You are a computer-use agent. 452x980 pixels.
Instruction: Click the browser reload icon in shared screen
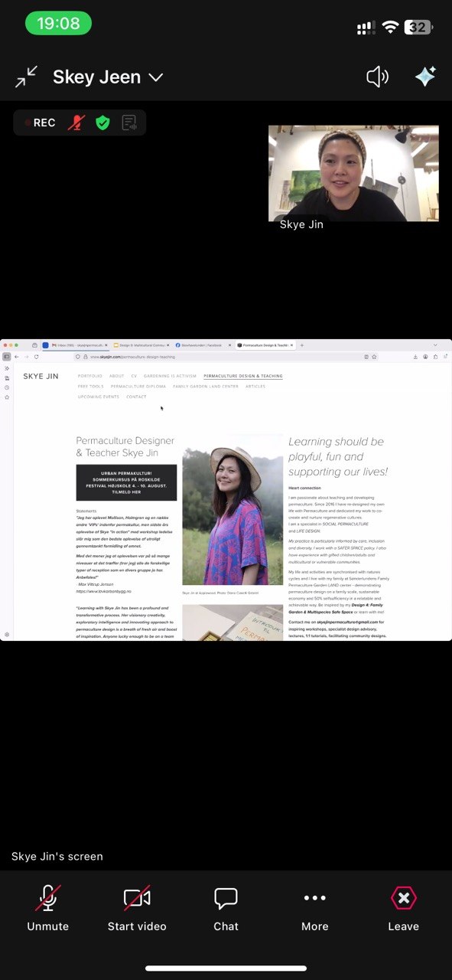click(36, 357)
